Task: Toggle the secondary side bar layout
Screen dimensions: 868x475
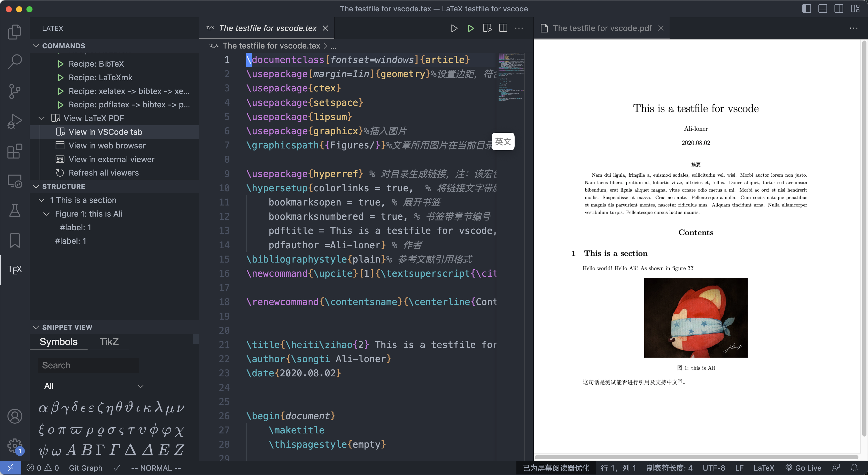Action: click(x=839, y=9)
